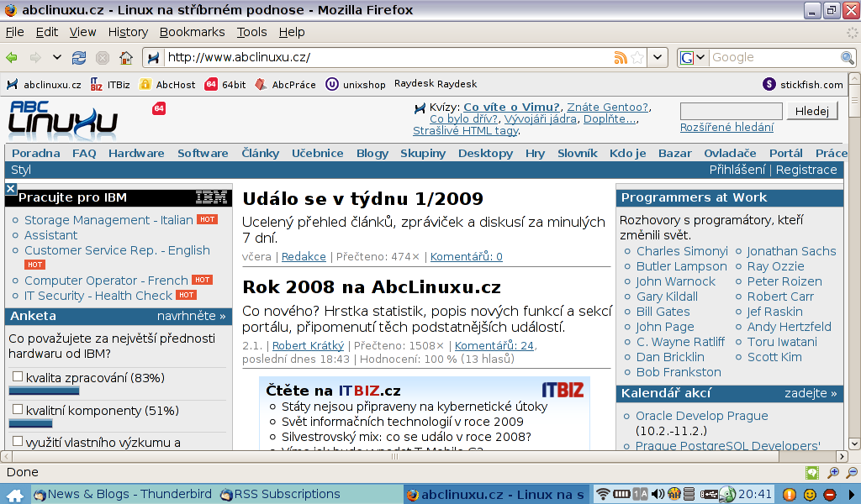Open the 'Rozšířené hledání' link
This screenshot has height=504, width=861.
(x=726, y=127)
